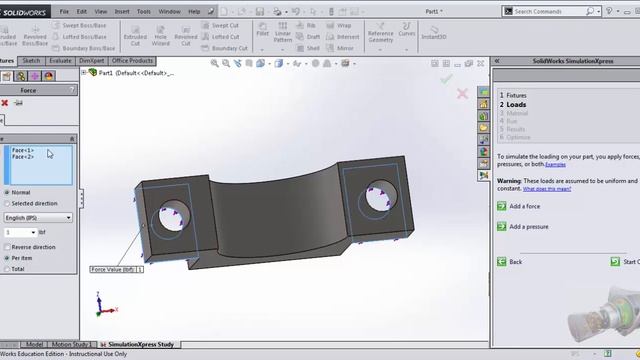The height and width of the screenshot is (360, 640).
Task: Open the Curves tool
Action: pos(407,30)
